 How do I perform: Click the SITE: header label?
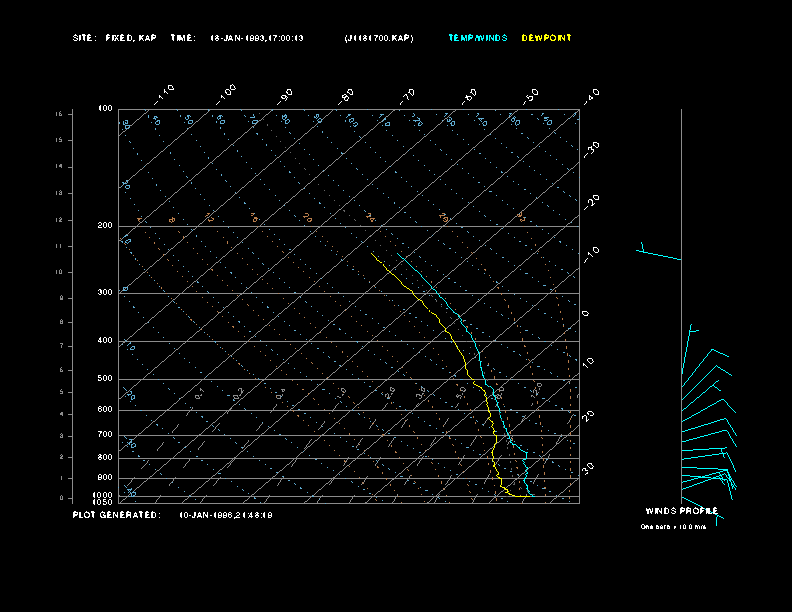84,38
